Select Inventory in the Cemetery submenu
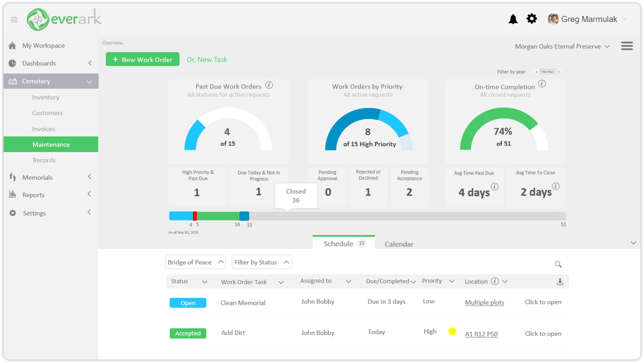The image size is (644, 363). [x=46, y=98]
